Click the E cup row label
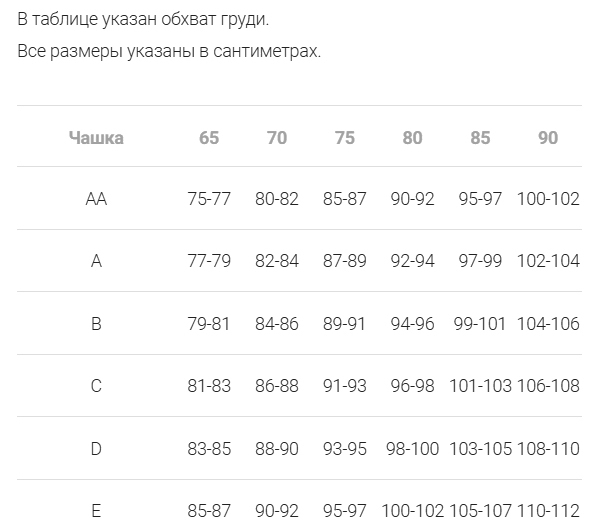 (x=96, y=511)
